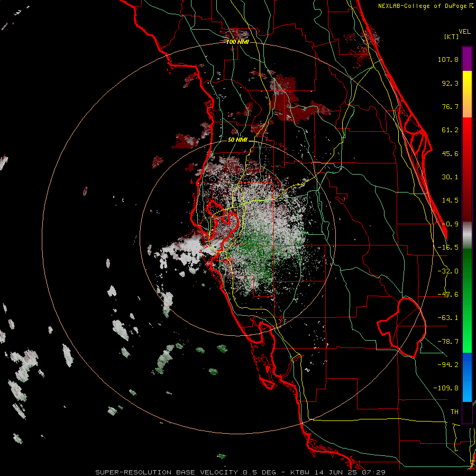This screenshot has width=476, height=476.
Task: Pick the black TH segment of the color bar
Action: [x=467, y=412]
